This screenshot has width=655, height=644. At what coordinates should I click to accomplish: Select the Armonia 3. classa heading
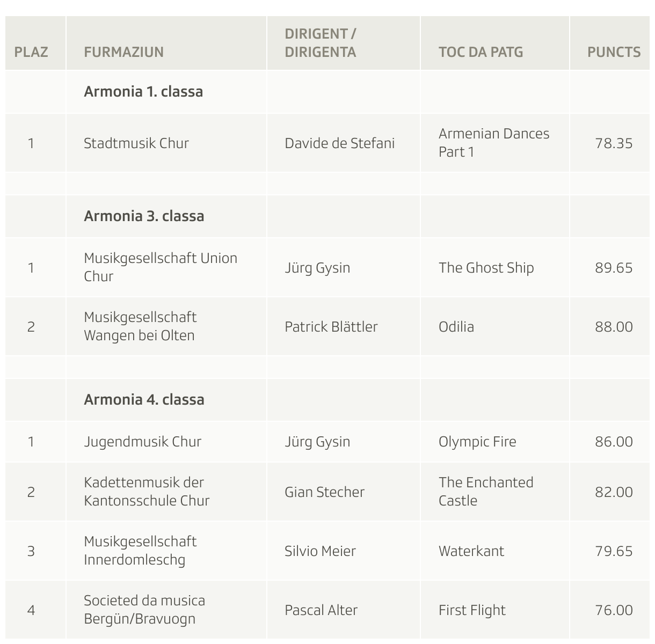point(144,216)
